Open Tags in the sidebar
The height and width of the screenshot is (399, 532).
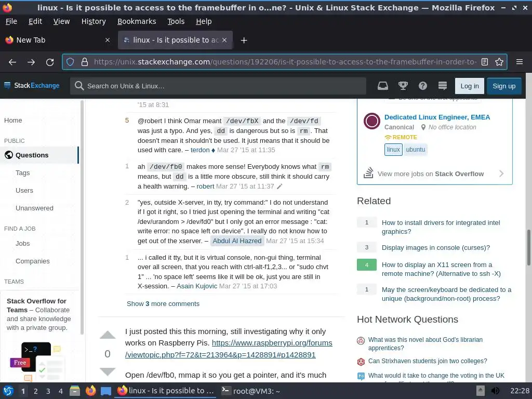[23, 172]
